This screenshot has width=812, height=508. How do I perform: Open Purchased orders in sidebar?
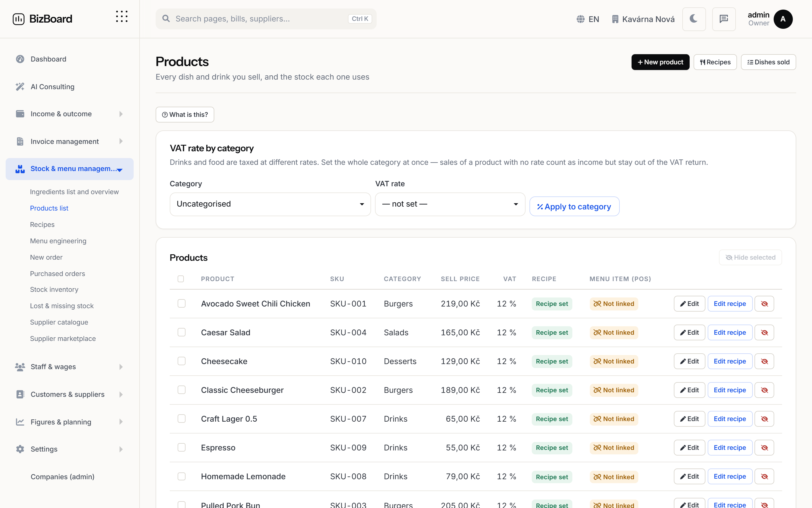tap(58, 274)
